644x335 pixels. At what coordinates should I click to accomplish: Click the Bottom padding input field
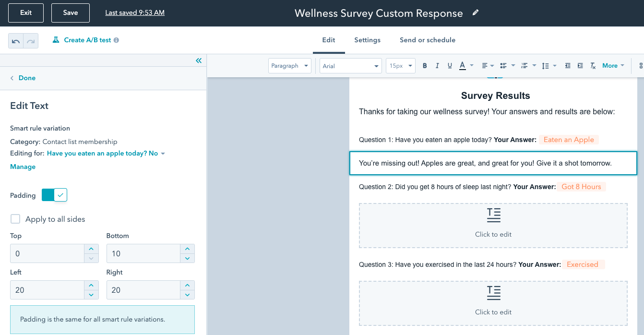coord(143,253)
